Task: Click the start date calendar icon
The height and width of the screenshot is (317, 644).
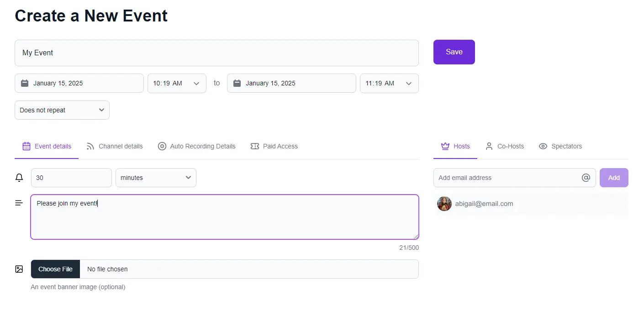Action: (25, 83)
